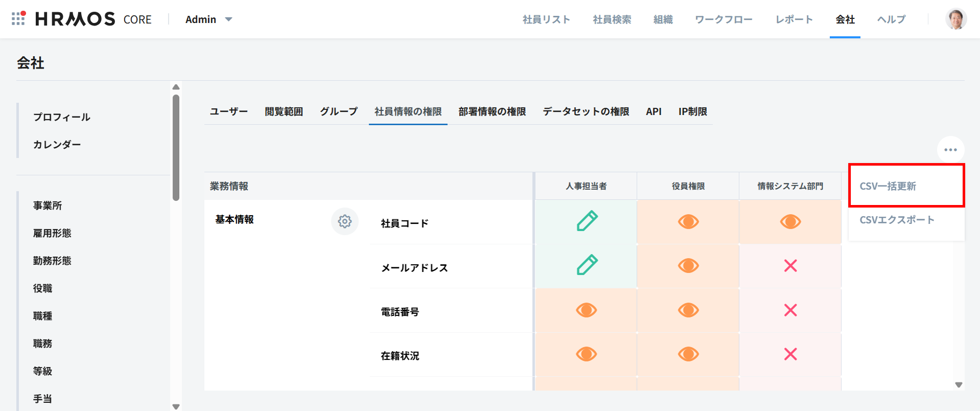The height and width of the screenshot is (411, 980).
Task: Choose CSVエクスポート menu option
Action: tap(897, 220)
